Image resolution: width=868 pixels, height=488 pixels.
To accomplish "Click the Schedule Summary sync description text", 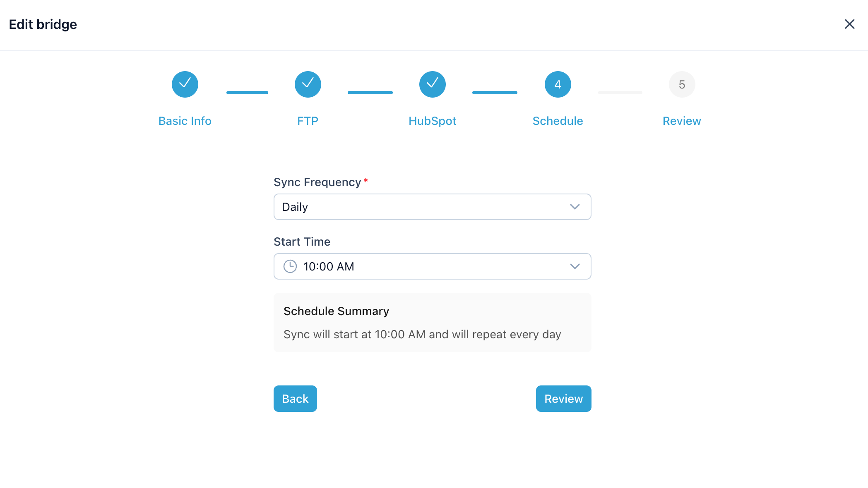I will tap(422, 334).
